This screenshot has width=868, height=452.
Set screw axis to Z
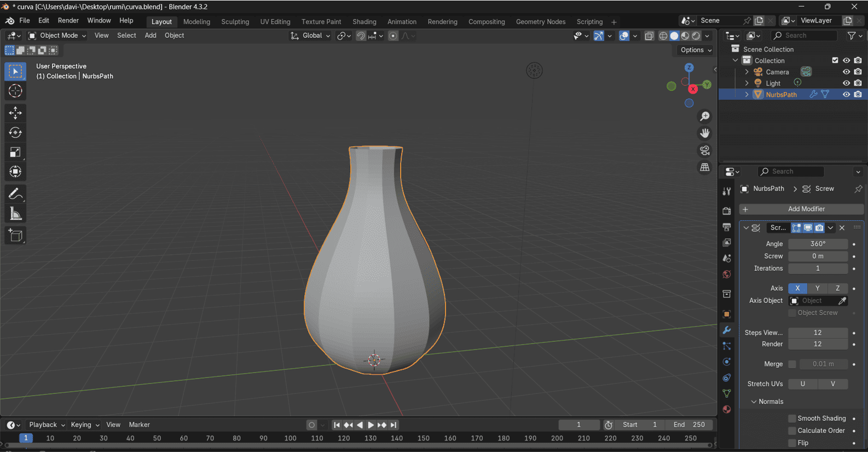click(838, 288)
